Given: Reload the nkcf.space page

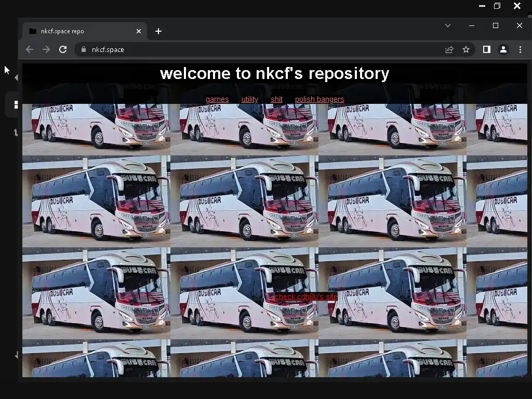Looking at the screenshot, I should (63, 49).
